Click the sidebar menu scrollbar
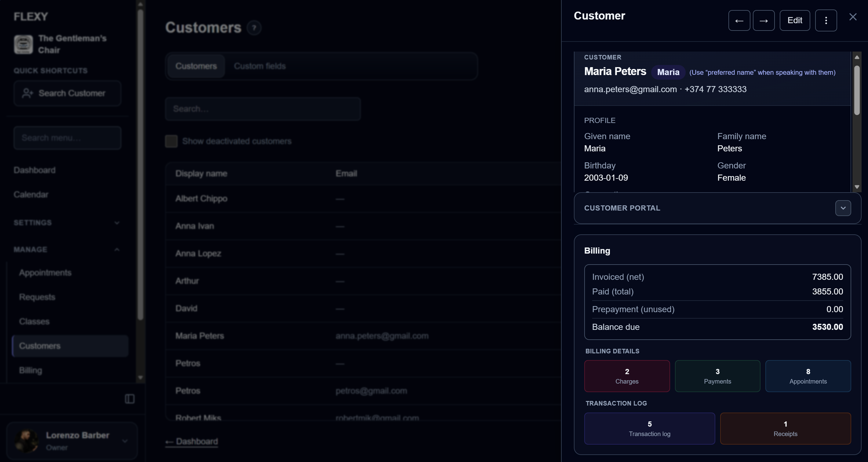The width and height of the screenshot is (868, 462). coord(140,165)
